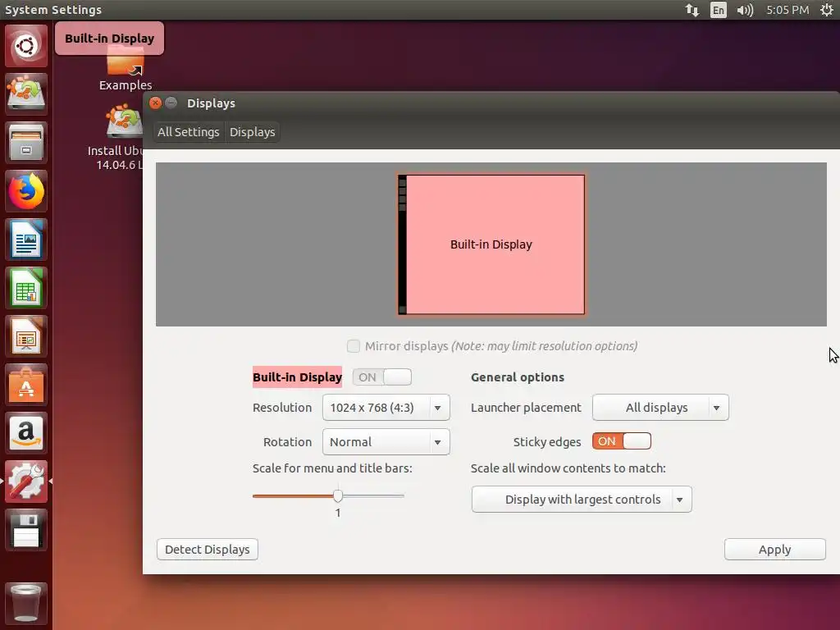Show the 5:05 PM clock calendar
840x630 pixels.
coord(787,10)
